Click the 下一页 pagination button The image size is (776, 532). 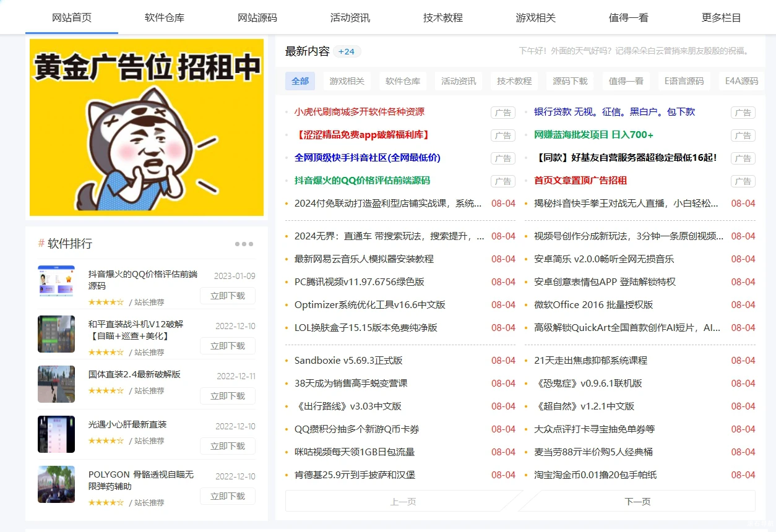637,502
